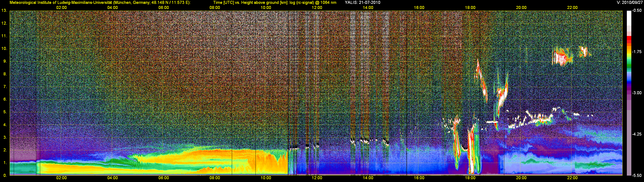Click the 13 km height axis label
Viewport: 644px width, 182px height.
pos(4,10)
